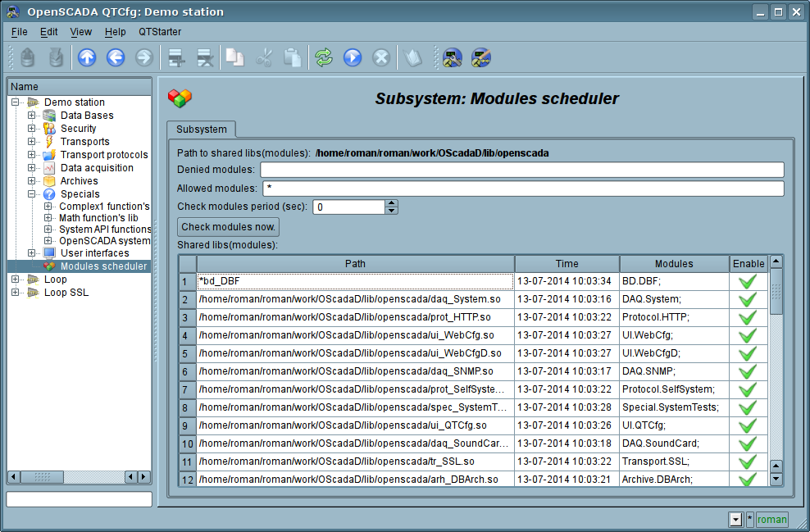
Task: Increase Check modules period spinner
Action: (392, 203)
